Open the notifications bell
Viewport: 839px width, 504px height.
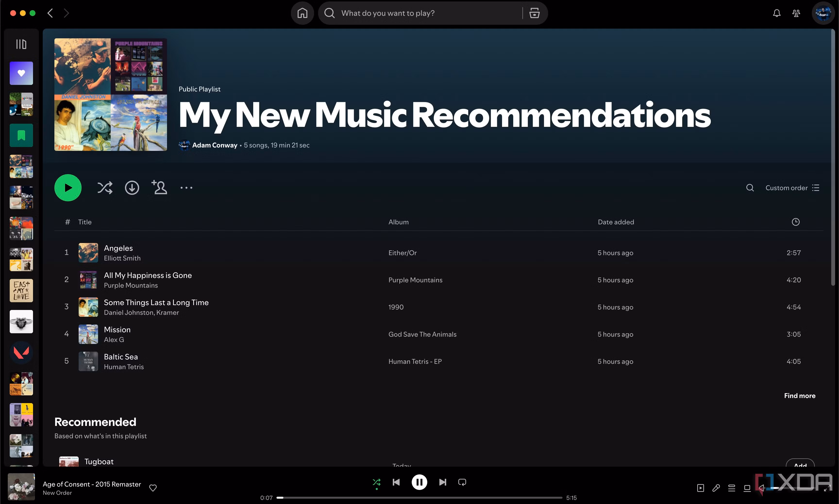tap(777, 13)
